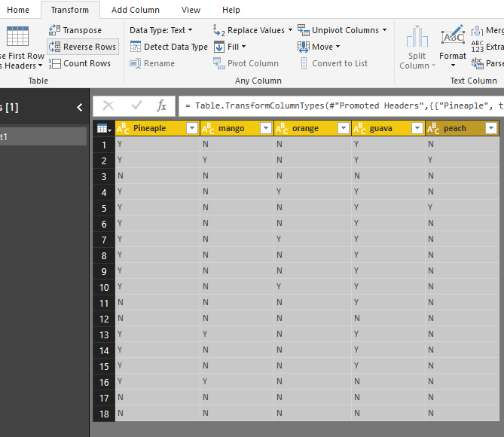Switch to the Home tab
Screen dimensions: 504x437
click(18, 10)
